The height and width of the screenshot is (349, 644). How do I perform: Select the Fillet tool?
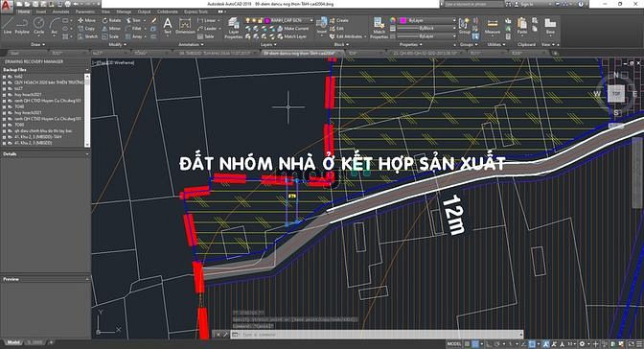pos(133,29)
